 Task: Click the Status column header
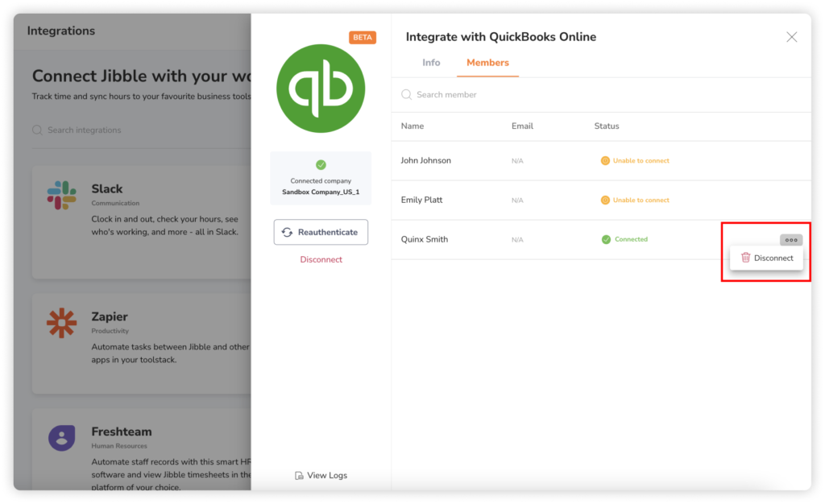click(x=607, y=126)
